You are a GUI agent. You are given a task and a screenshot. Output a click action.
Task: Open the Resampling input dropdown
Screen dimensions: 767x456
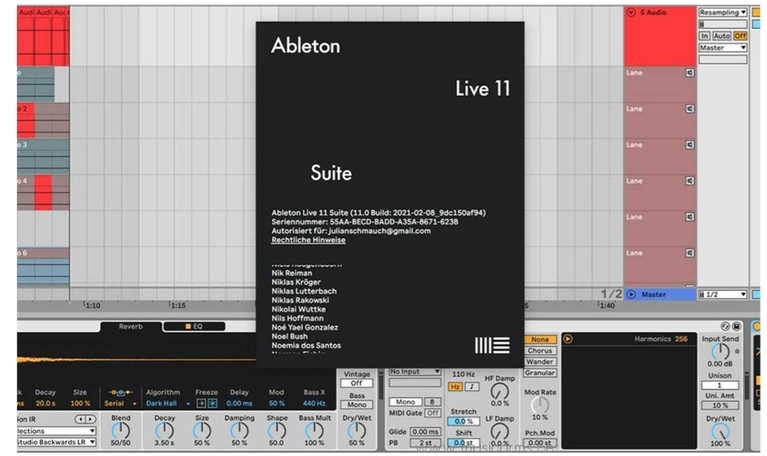pos(722,12)
